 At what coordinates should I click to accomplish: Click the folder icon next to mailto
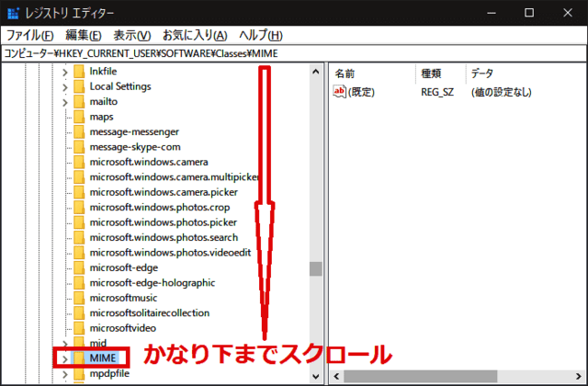pyautogui.click(x=79, y=102)
